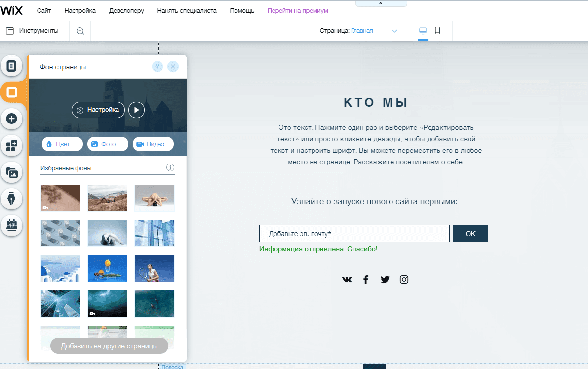Screen dimensions: 588x369
Task: Click the help question mark in background panel
Action: coord(157,66)
